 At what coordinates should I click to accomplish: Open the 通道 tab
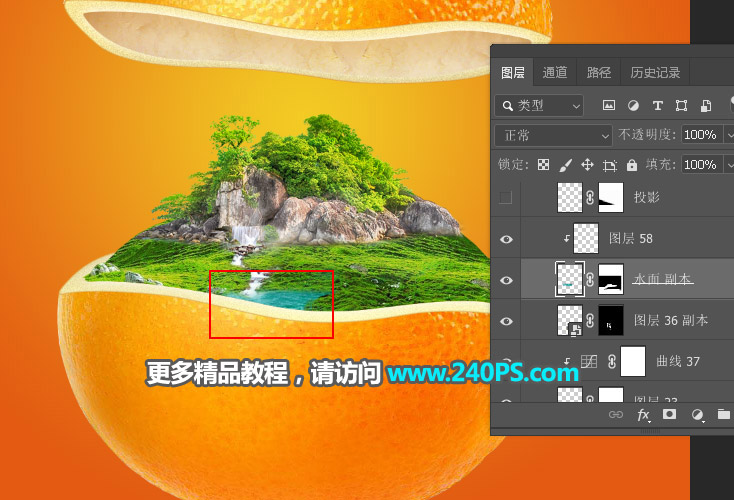point(555,73)
